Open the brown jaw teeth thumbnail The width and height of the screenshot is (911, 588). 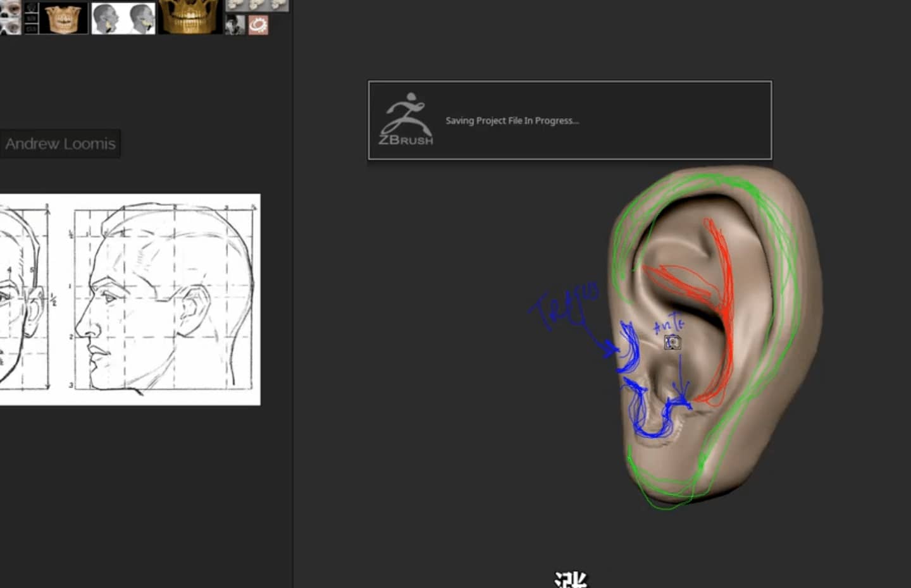(x=64, y=18)
